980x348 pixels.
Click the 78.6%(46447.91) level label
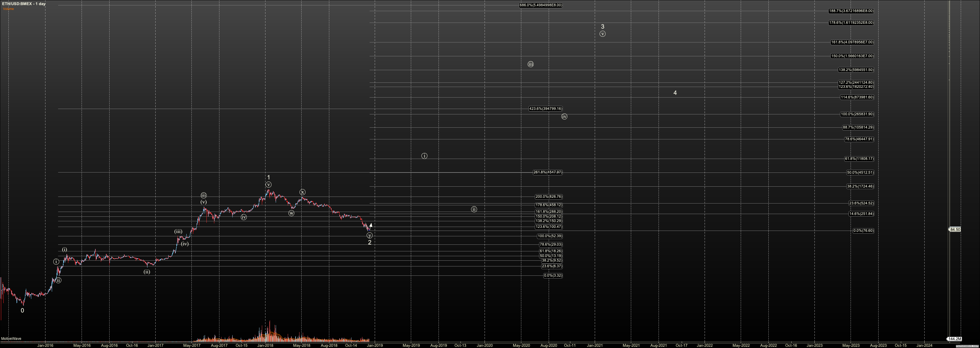point(859,139)
